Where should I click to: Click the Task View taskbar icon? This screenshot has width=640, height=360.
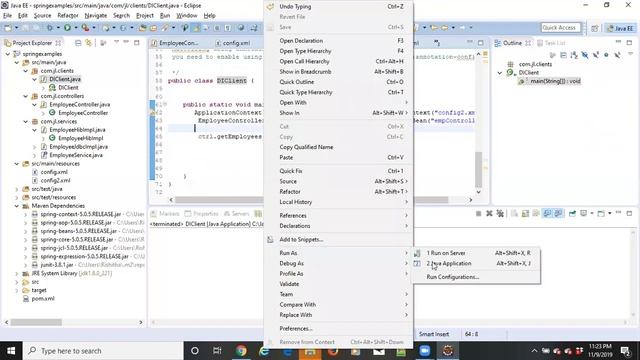pos(217,351)
